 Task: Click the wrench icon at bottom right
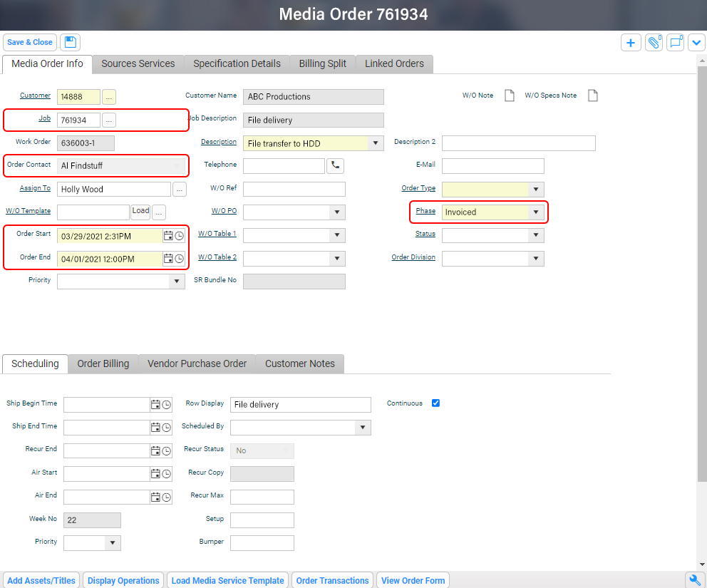pyautogui.click(x=695, y=579)
